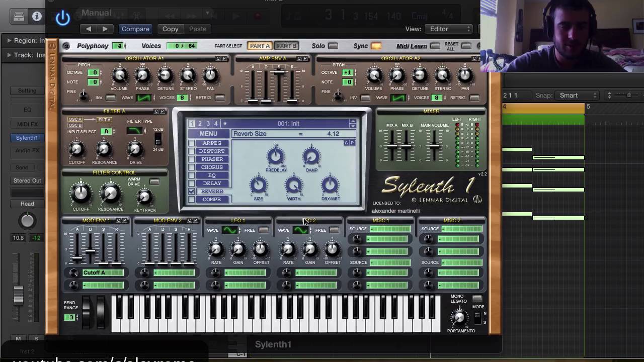Select Part B

click(286, 46)
